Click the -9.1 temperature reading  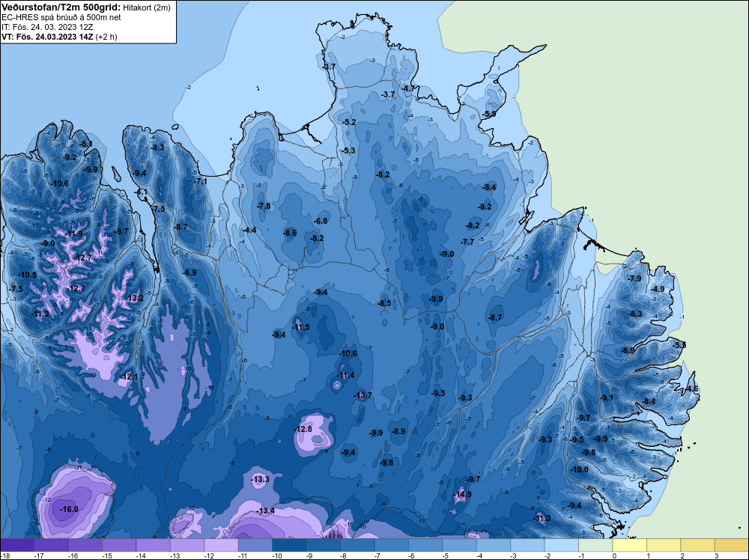coord(607,398)
